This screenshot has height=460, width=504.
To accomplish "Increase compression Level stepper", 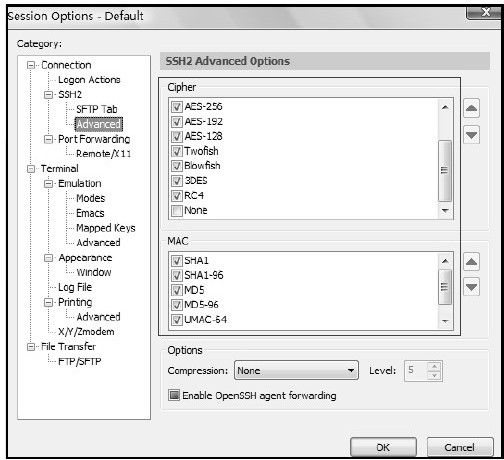I will [434, 366].
